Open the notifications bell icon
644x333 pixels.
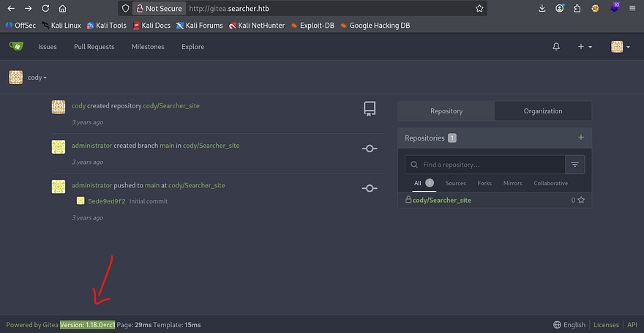pyautogui.click(x=556, y=47)
